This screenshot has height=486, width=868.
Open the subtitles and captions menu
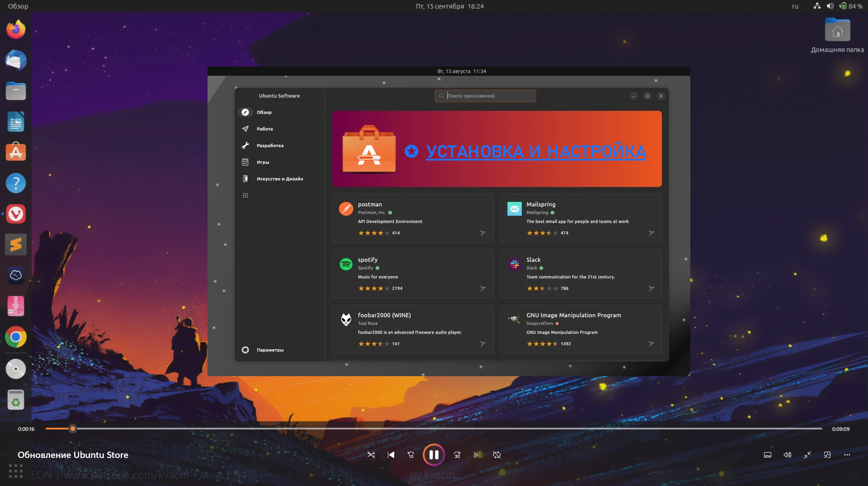coord(768,455)
